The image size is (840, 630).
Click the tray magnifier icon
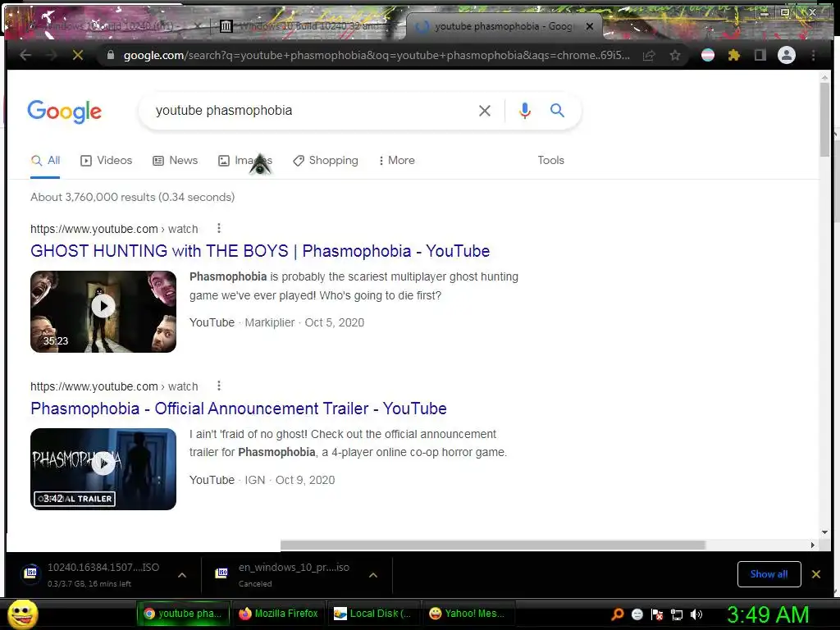point(618,614)
